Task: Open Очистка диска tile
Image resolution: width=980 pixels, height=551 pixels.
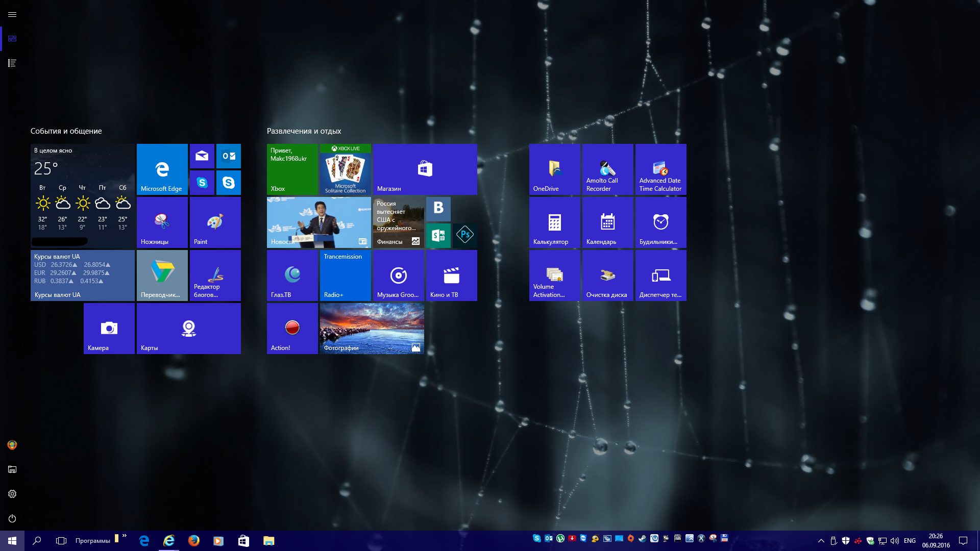Action: (x=607, y=275)
